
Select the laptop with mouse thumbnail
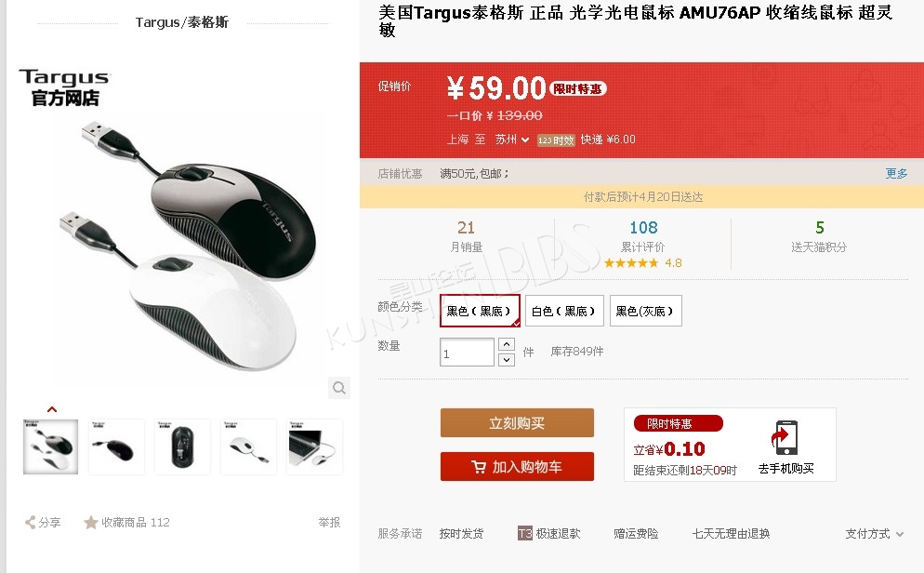coord(314,446)
